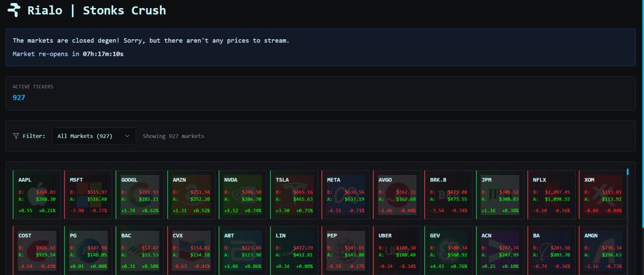644x275 pixels.
Task: Choose the XOM ticker card
Action: coord(602,194)
